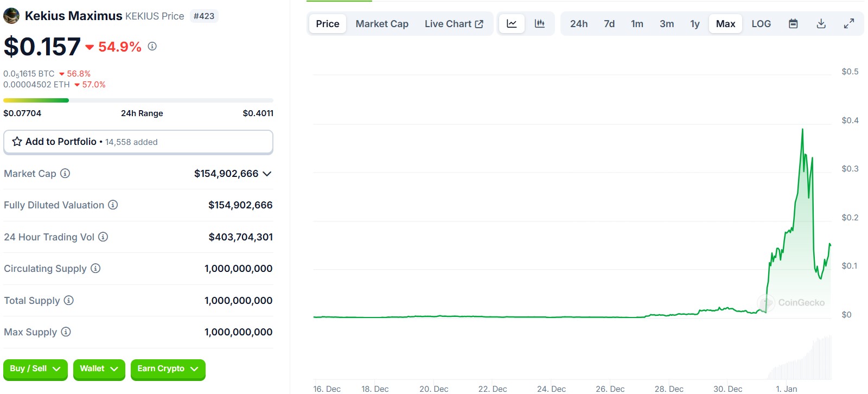The image size is (868, 394).
Task: Click the Fully Diluted Valuation $154,902,666
Action: coord(241,205)
